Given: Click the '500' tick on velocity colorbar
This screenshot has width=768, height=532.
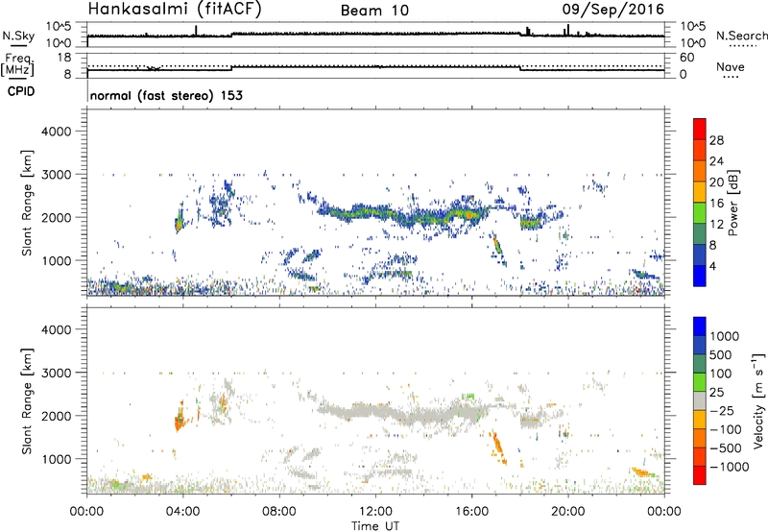Looking at the screenshot, I should (721, 355).
